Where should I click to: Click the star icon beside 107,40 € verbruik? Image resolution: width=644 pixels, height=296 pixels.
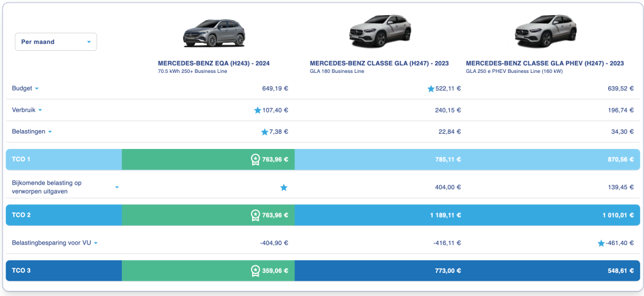pos(257,111)
